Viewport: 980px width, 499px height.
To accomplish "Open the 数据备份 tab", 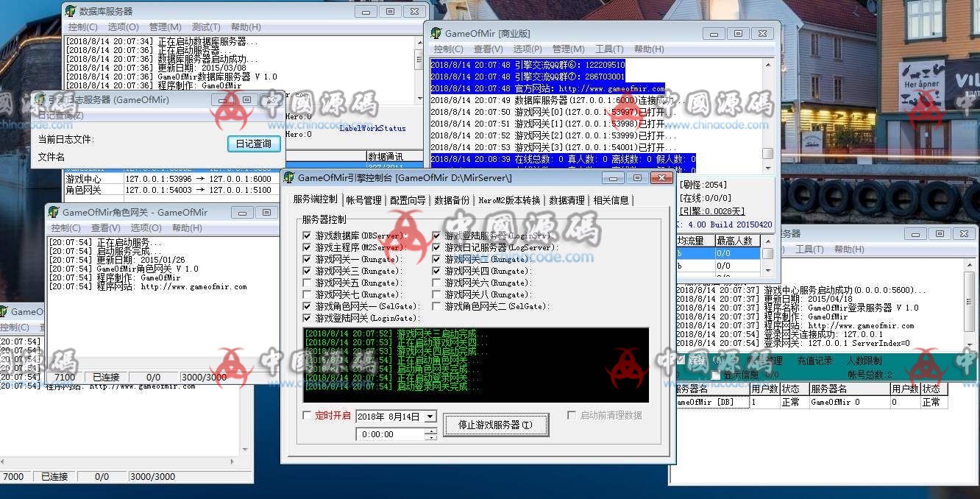I will [x=452, y=200].
